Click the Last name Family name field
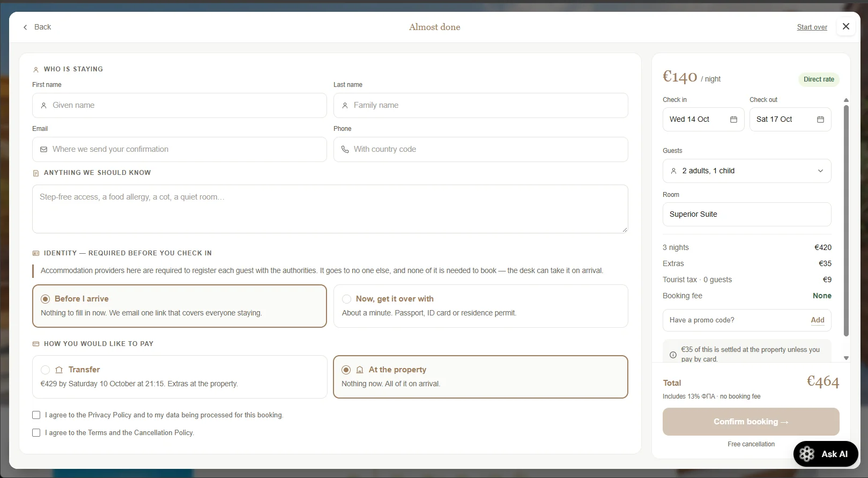The image size is (868, 478). [x=480, y=105]
